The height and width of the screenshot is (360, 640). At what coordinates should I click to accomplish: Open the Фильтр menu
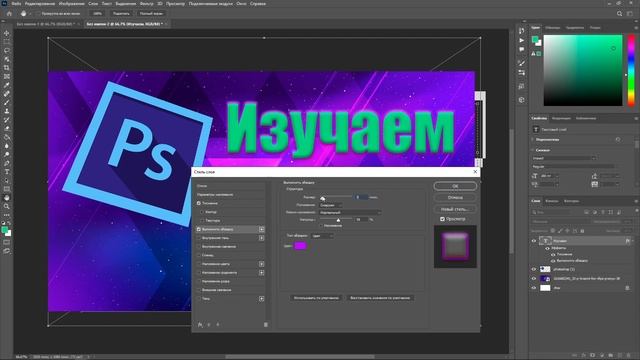click(x=147, y=4)
